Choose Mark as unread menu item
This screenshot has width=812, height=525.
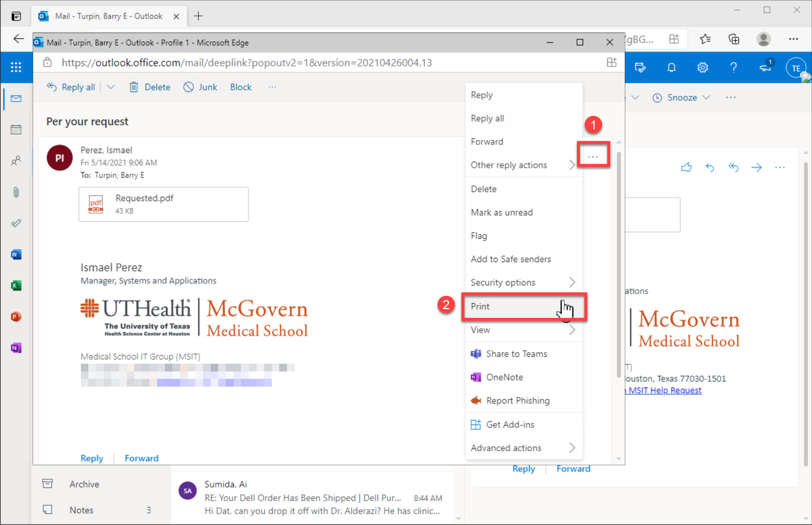[502, 212]
